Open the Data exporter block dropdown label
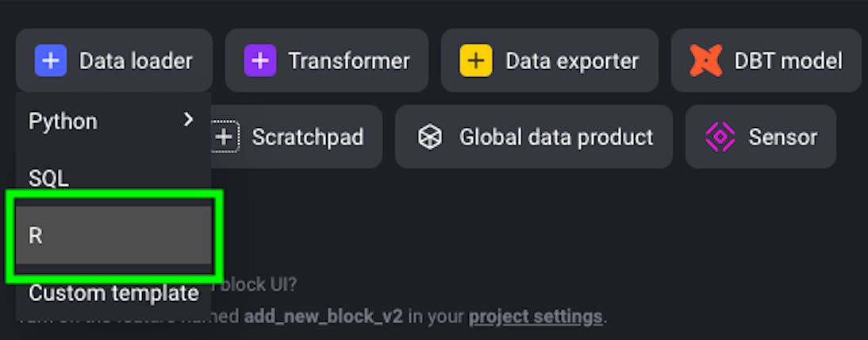The height and width of the screenshot is (340, 868). [x=572, y=60]
